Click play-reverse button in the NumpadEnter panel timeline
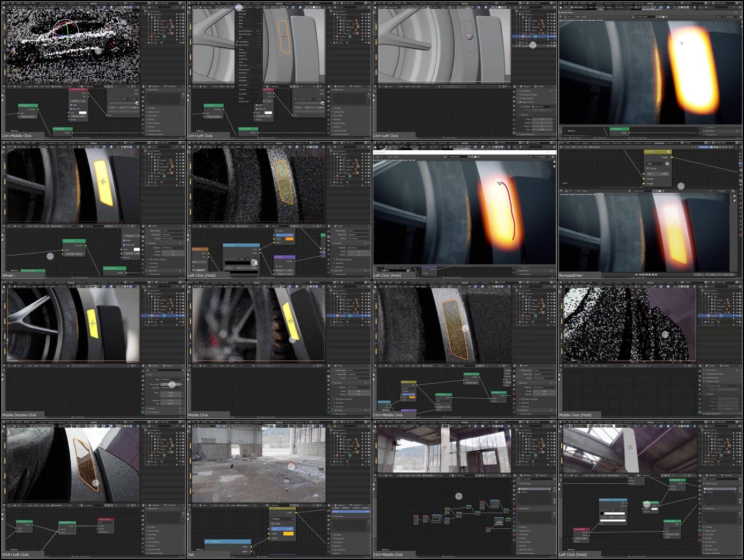The image size is (744, 560). pyautogui.click(x=645, y=274)
